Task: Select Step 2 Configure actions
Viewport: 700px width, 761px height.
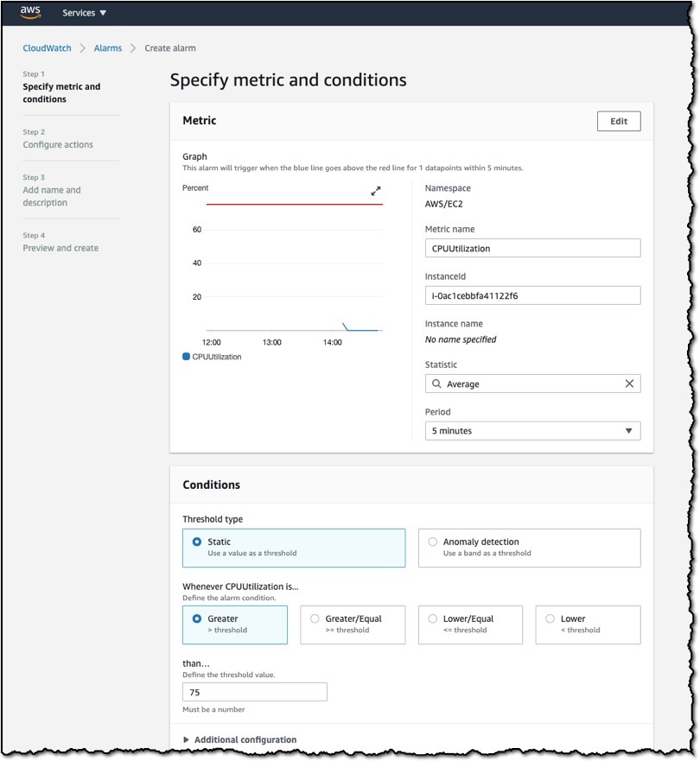Action: pyautogui.click(x=58, y=144)
